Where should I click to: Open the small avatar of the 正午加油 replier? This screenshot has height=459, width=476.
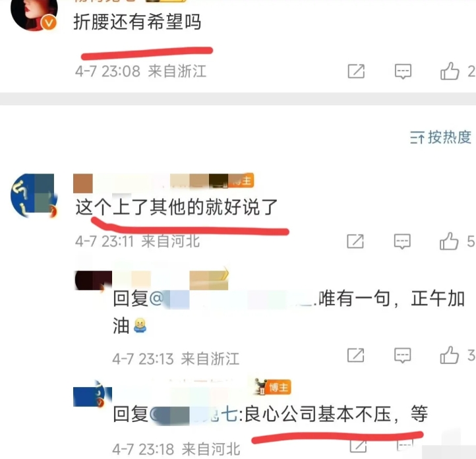click(93, 280)
